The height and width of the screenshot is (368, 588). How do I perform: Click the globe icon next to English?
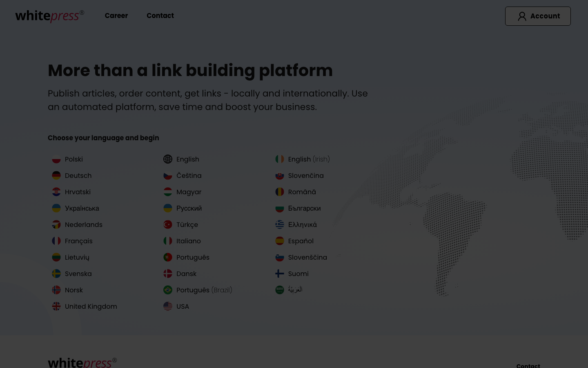pos(168,159)
